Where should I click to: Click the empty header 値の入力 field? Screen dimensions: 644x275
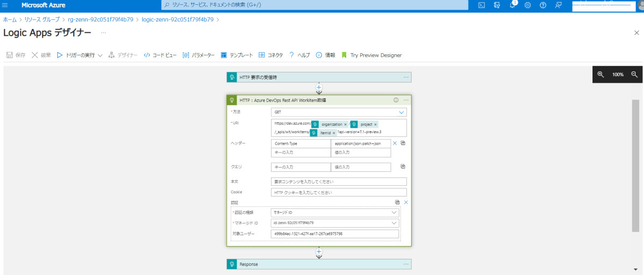click(361, 153)
